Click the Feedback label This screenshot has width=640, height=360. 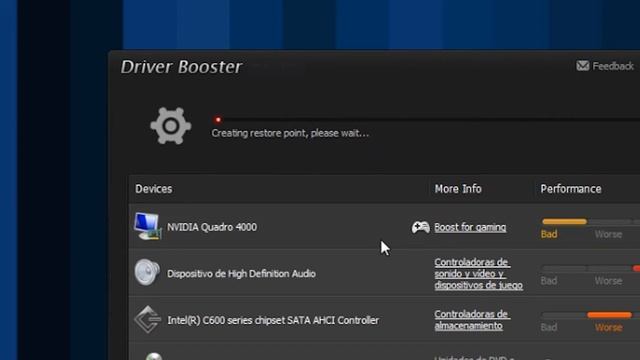613,66
